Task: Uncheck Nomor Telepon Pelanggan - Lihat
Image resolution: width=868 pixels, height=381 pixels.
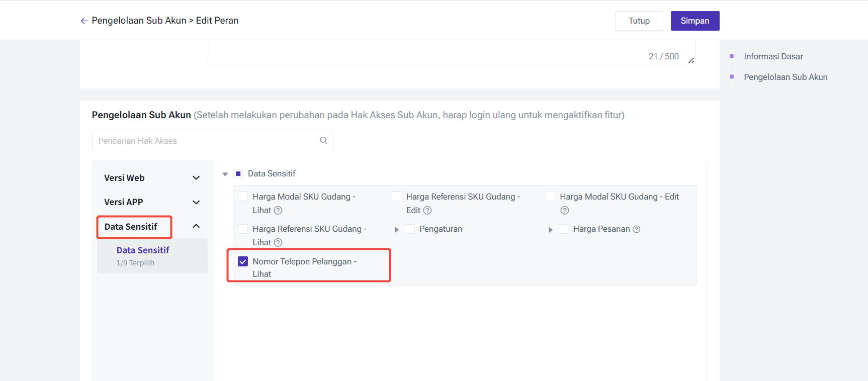Action: [243, 261]
